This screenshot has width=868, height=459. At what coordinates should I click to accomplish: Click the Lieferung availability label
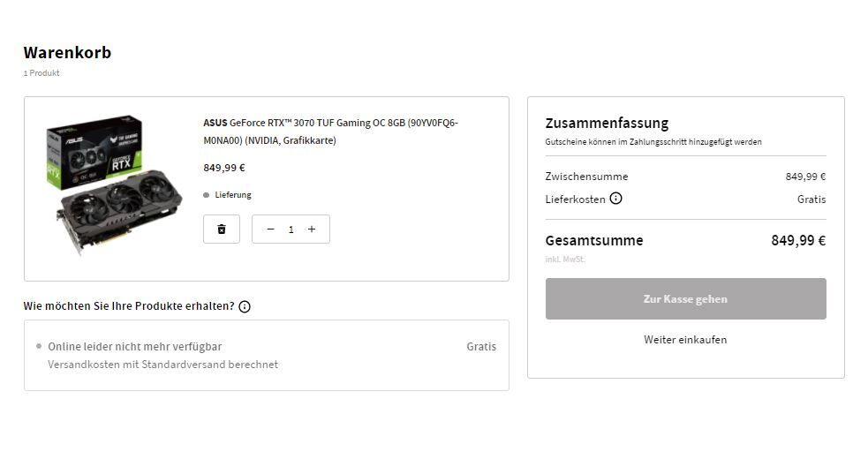point(233,195)
